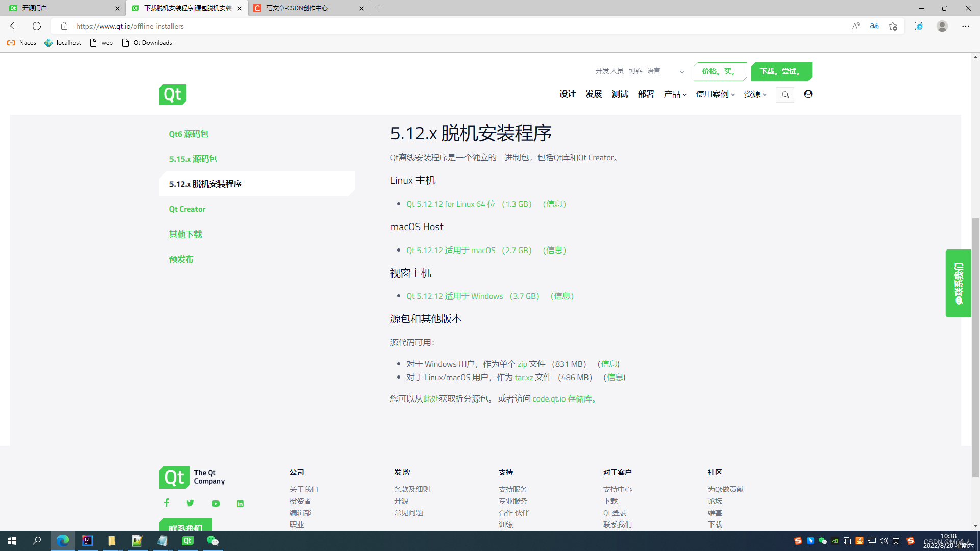This screenshot has height=551, width=980.
Task: Select Qt Creator in the left sidebar menu
Action: (187, 209)
